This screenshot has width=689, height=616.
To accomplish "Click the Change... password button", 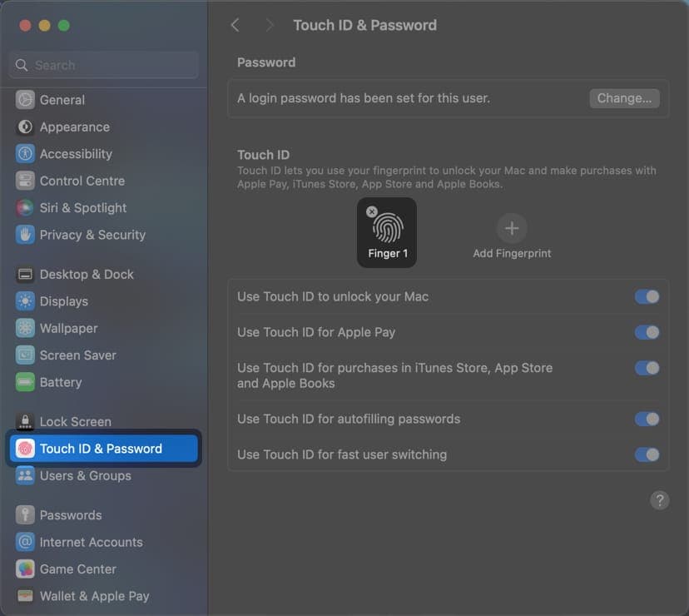I will (x=624, y=98).
